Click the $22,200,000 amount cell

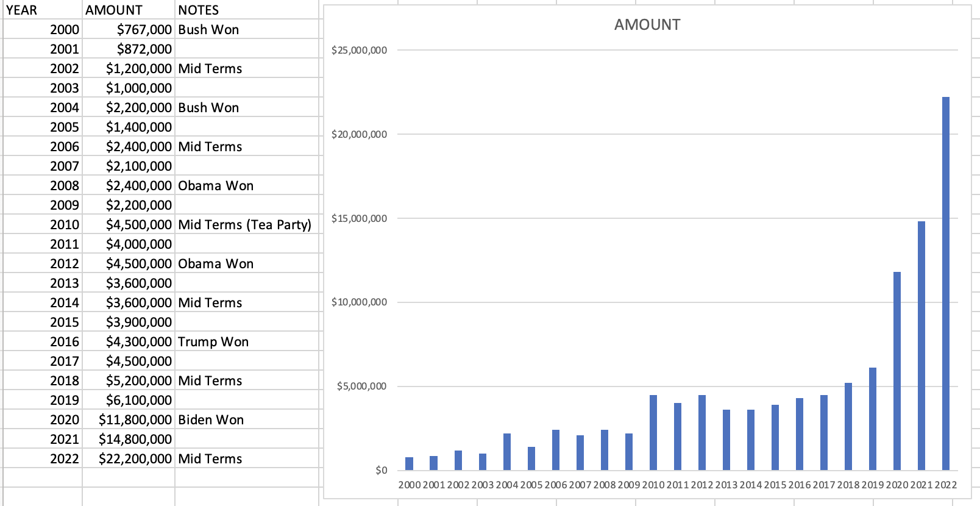click(135, 458)
